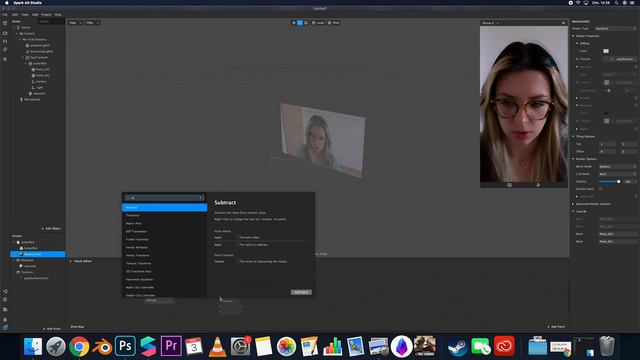Collapse the Patch Editor panel header
The height and width of the screenshot is (360, 640).
pos(71,261)
